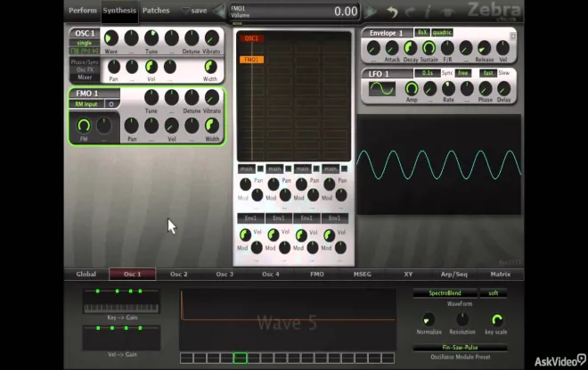This screenshot has width=588, height=370.
Task: Open the LFO 1 'free' dropdown
Action: point(463,73)
